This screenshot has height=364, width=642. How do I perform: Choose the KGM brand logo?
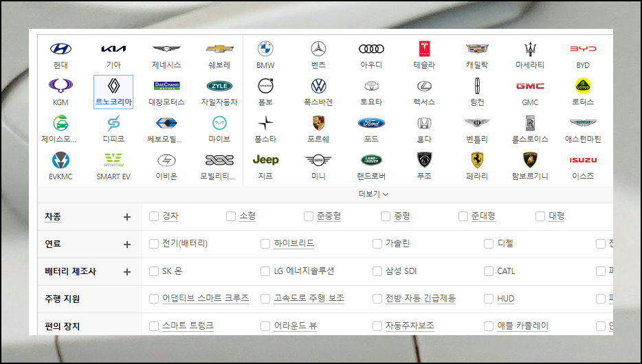[60, 86]
